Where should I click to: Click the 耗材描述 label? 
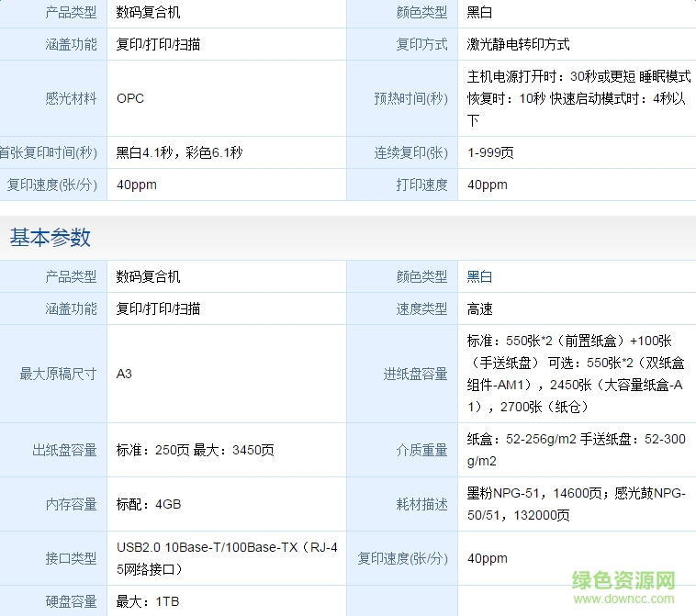[421, 504]
